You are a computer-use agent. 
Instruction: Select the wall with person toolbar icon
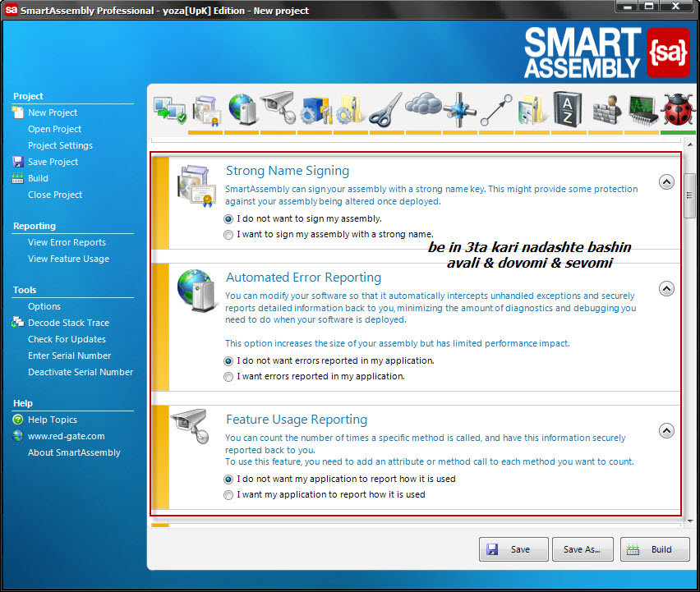(606, 110)
